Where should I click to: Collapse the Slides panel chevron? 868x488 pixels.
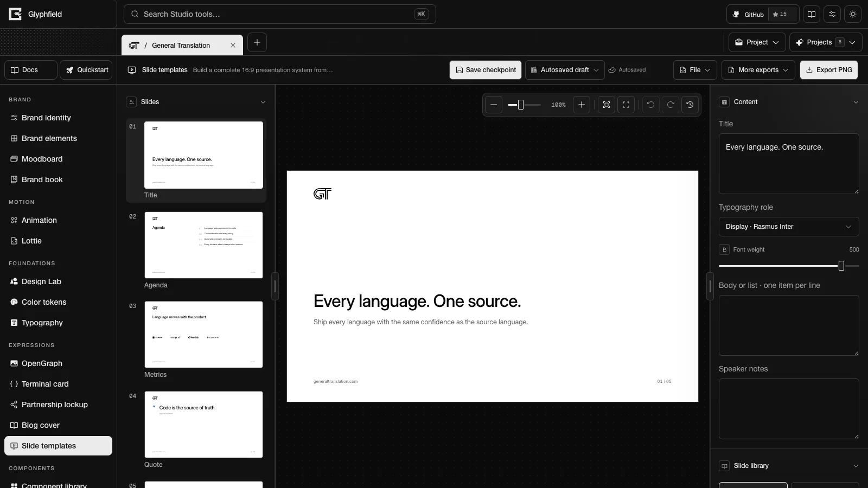tap(263, 102)
